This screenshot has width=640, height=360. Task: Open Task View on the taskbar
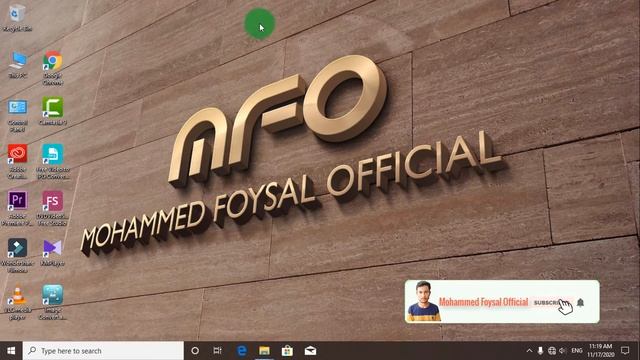point(218,351)
